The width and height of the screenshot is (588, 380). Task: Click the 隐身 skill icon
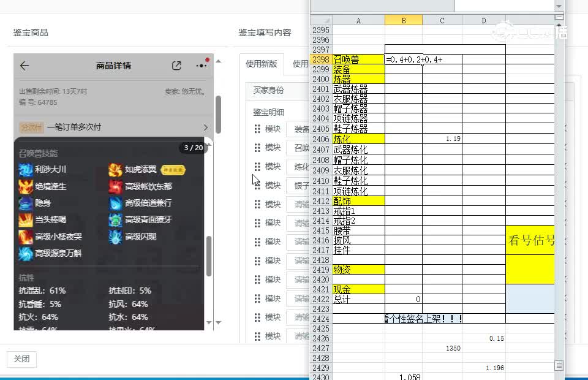pos(26,203)
